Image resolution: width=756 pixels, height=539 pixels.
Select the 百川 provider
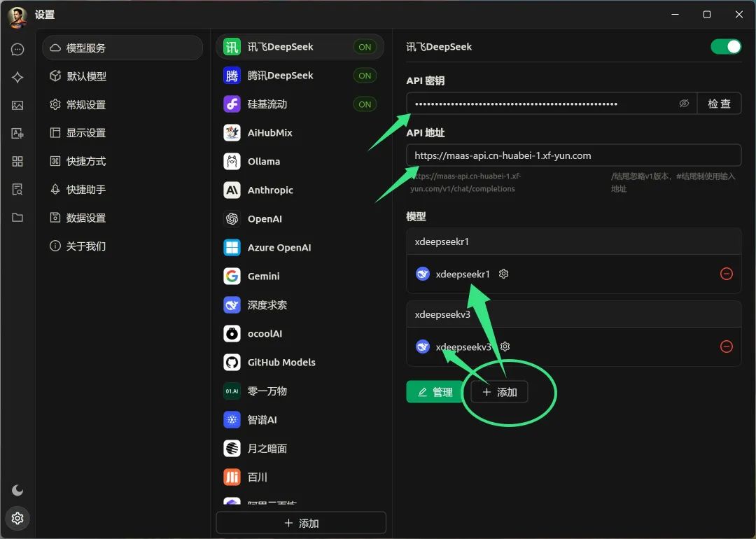coord(300,477)
